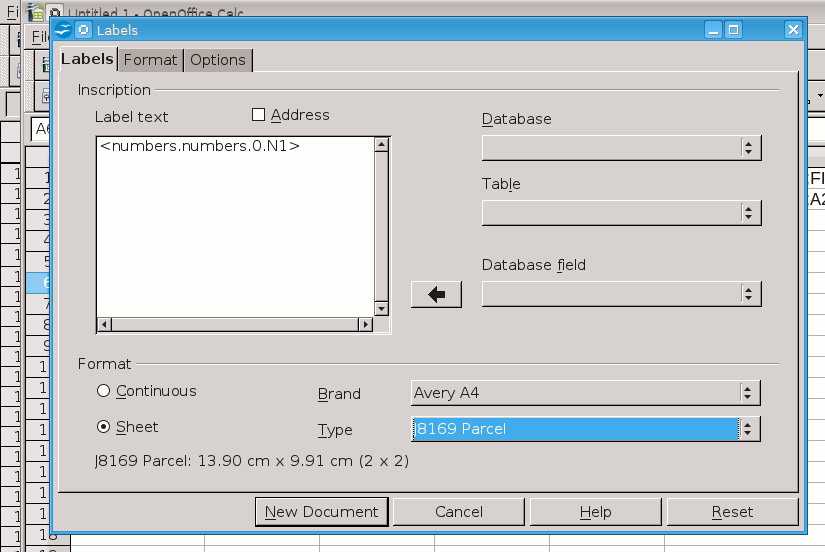Switch to the Format tab
This screenshot has height=552, width=825.
(x=150, y=60)
